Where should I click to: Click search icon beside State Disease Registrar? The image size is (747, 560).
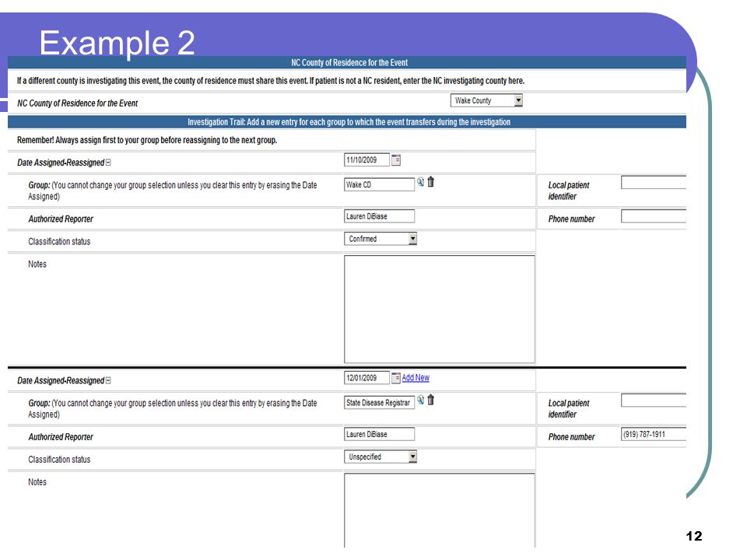[x=421, y=400]
